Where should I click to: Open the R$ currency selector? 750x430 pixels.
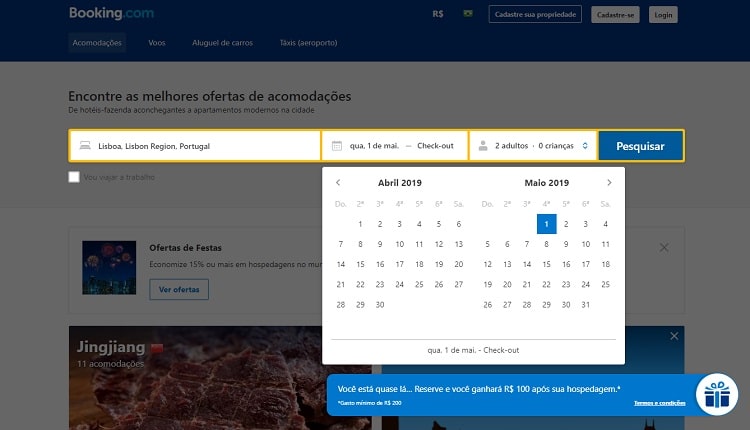tap(438, 14)
